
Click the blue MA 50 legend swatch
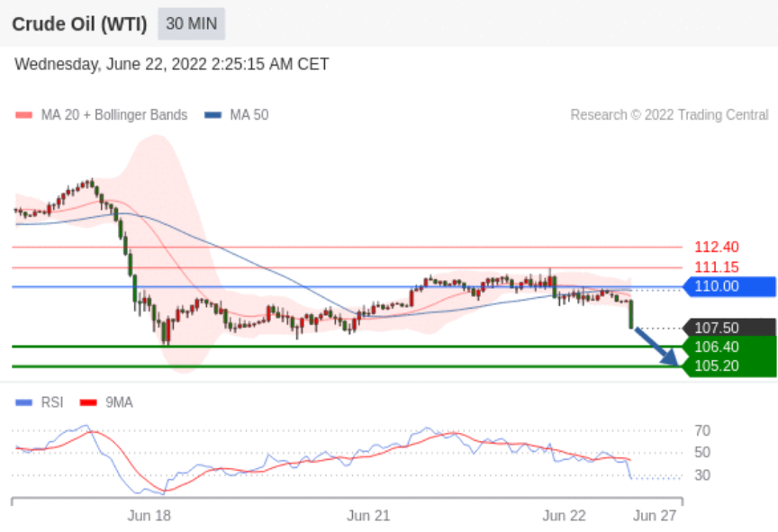pyautogui.click(x=213, y=115)
